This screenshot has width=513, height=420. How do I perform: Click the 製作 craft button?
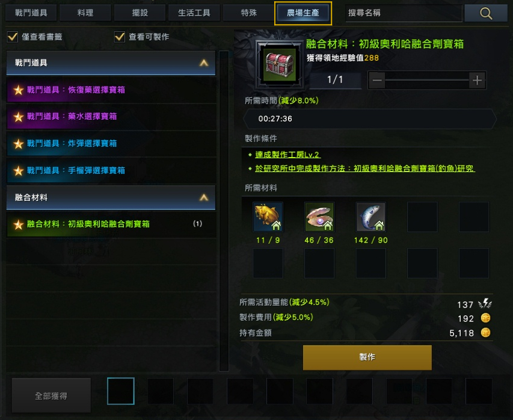click(367, 357)
